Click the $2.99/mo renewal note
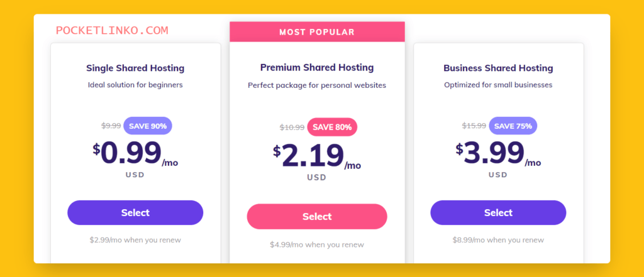644x277 pixels. coord(135,239)
